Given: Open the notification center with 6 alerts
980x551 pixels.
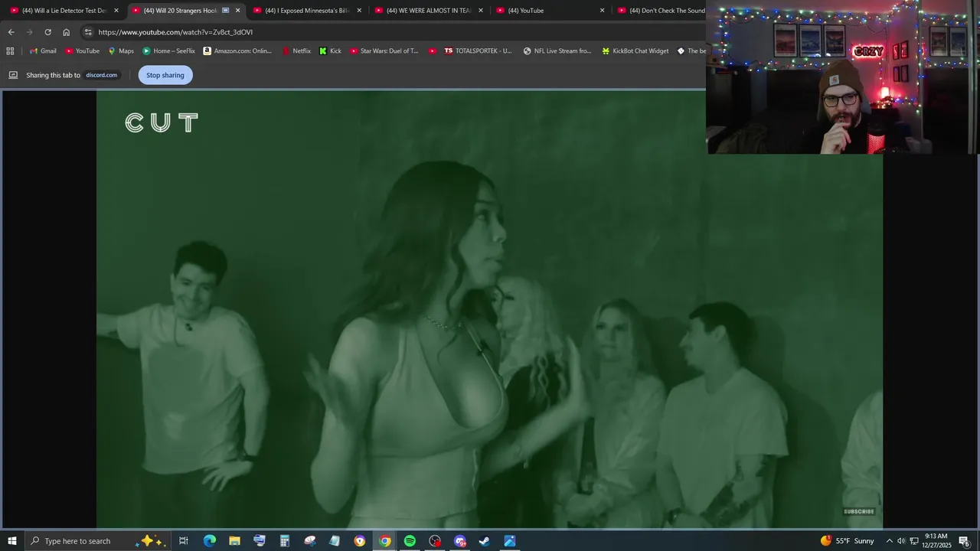Looking at the screenshot, I should tap(964, 541).
